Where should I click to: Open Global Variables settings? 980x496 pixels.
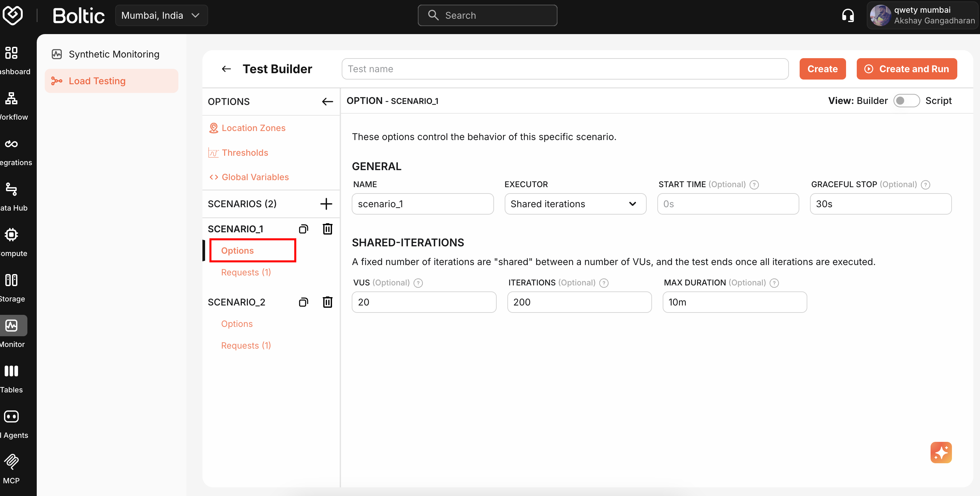pyautogui.click(x=255, y=176)
